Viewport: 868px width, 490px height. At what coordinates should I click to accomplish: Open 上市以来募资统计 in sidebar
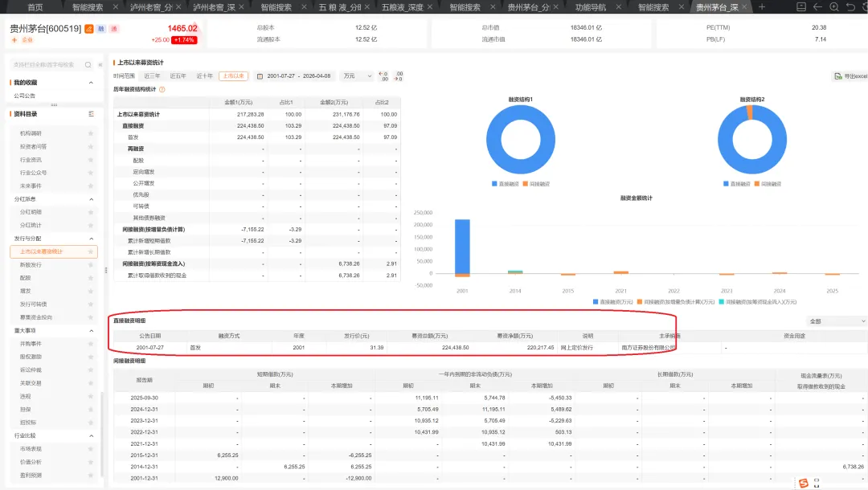(54, 251)
